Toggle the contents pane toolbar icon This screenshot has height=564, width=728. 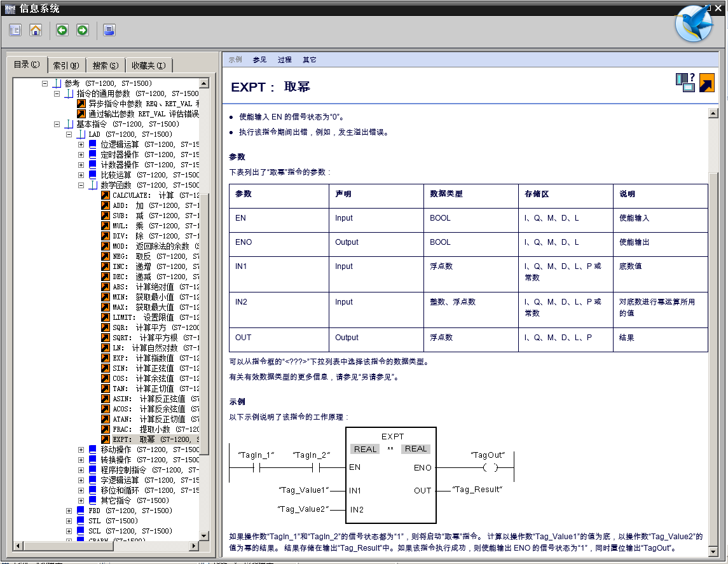15,31
